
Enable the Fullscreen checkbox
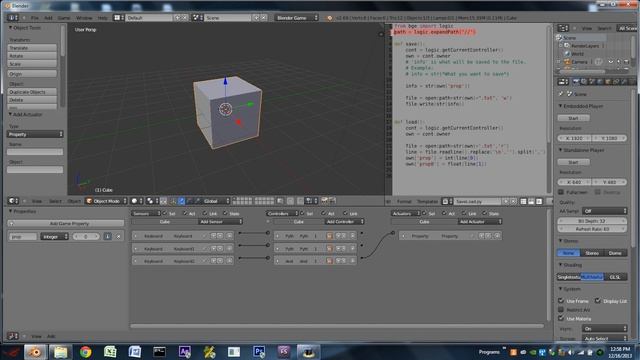click(561, 192)
